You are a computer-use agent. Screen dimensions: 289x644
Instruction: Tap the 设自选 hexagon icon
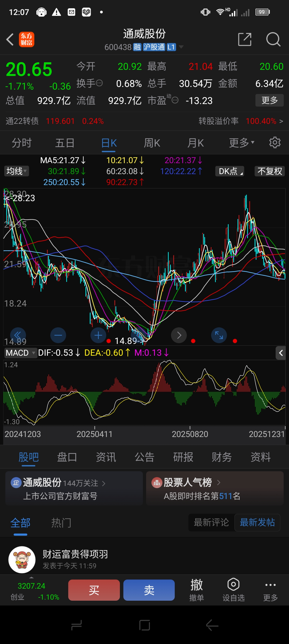pos(233,584)
